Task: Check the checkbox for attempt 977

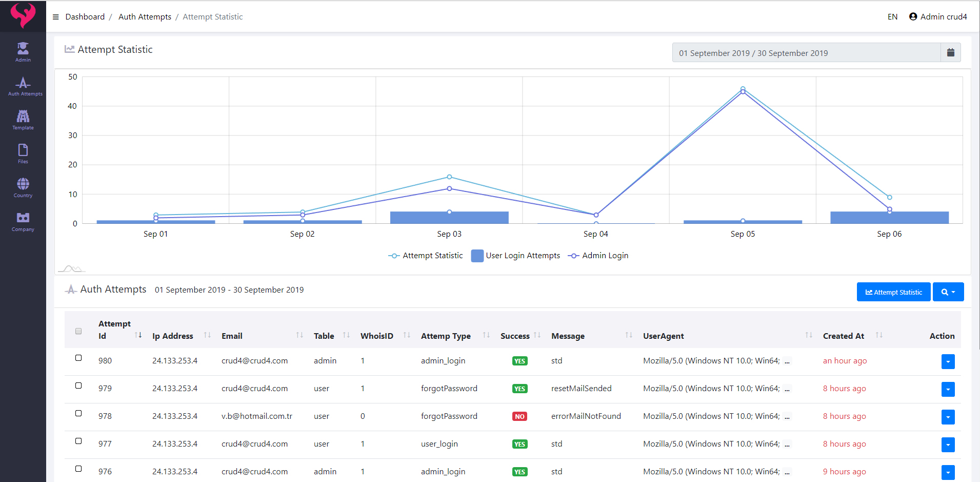Action: coord(78,441)
